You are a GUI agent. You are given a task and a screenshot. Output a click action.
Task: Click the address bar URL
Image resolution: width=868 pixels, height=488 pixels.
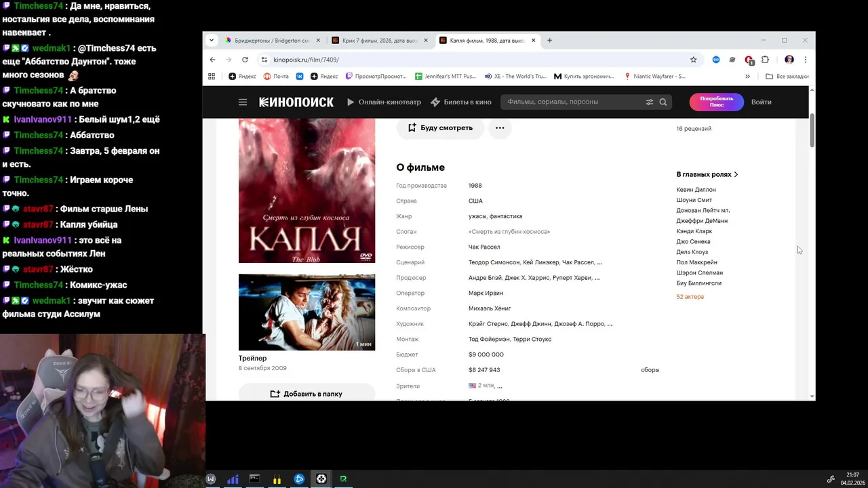coord(306,60)
